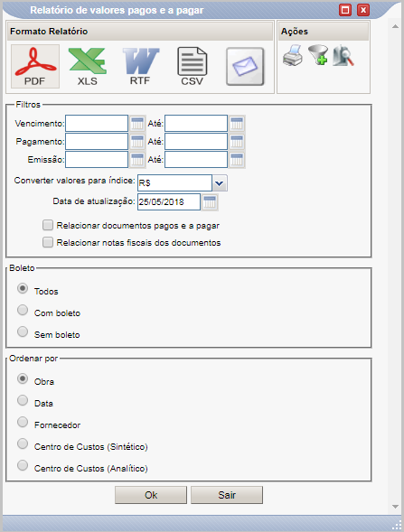
Task: Choose XLS export format icon
Action: coord(88,67)
